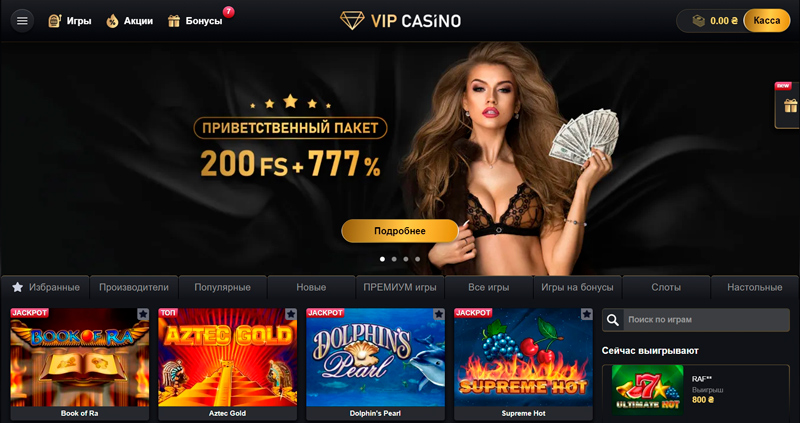This screenshot has height=423, width=800.
Task: Mark Dolphin's Pearl as favorite
Action: [x=439, y=314]
